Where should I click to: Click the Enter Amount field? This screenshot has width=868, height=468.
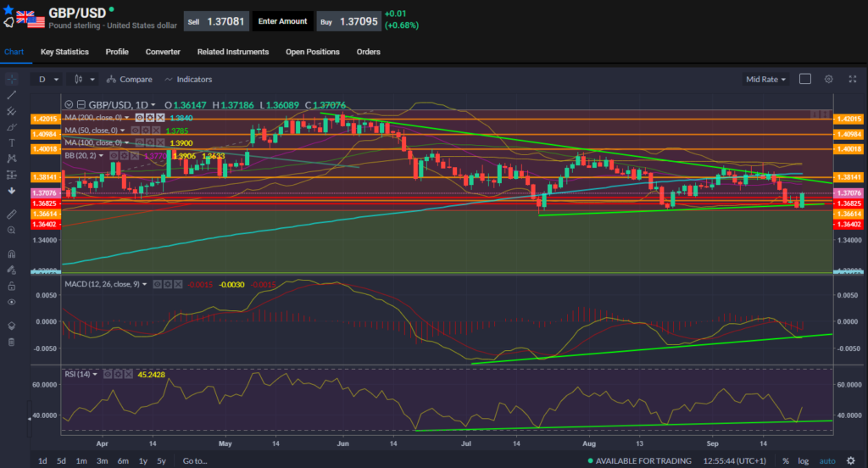[282, 20]
